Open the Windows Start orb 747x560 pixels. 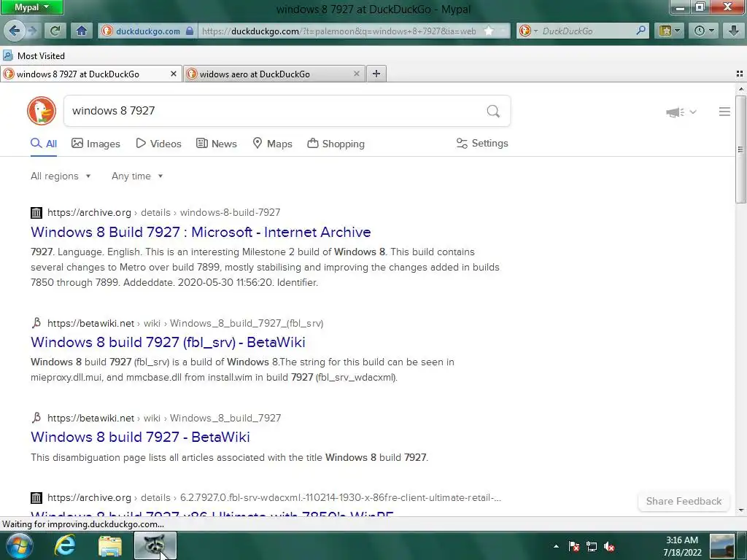click(20, 545)
